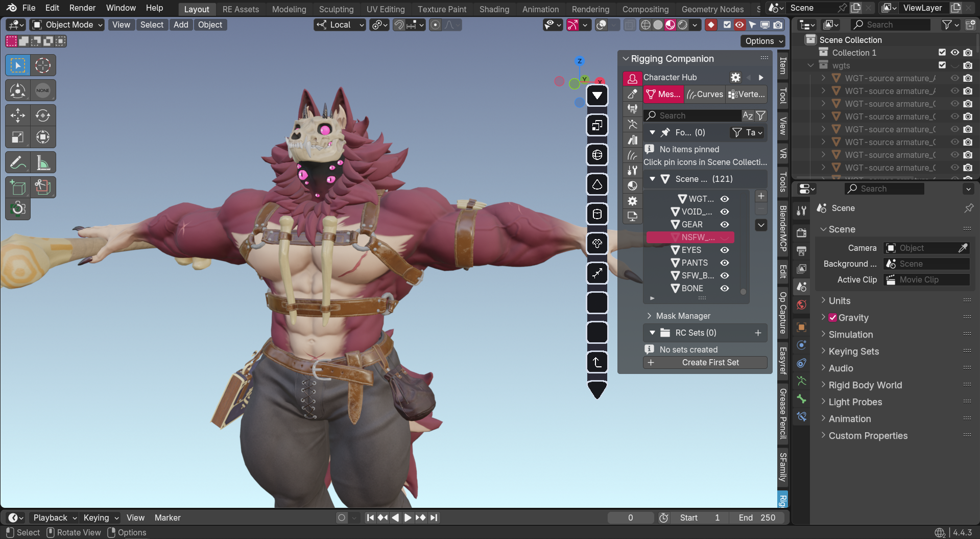Hide the EYES mesh group
This screenshot has width=980, height=539.
(x=724, y=250)
